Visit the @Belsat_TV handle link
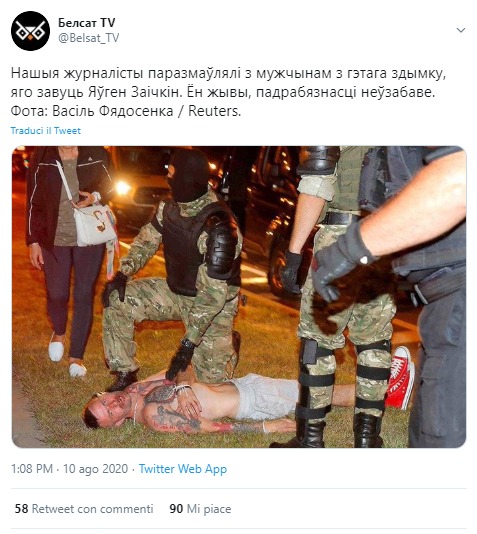Screen dimensions: 477x534 89,38
